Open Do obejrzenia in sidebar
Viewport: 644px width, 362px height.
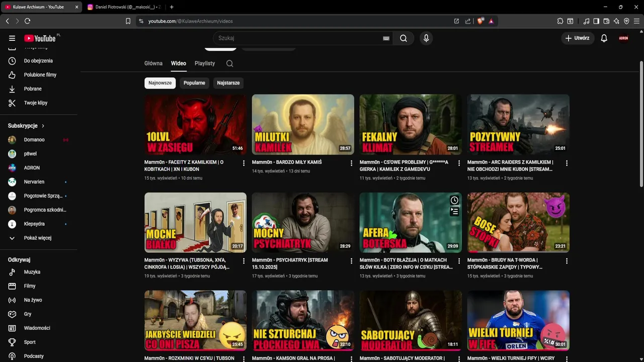click(x=38, y=61)
